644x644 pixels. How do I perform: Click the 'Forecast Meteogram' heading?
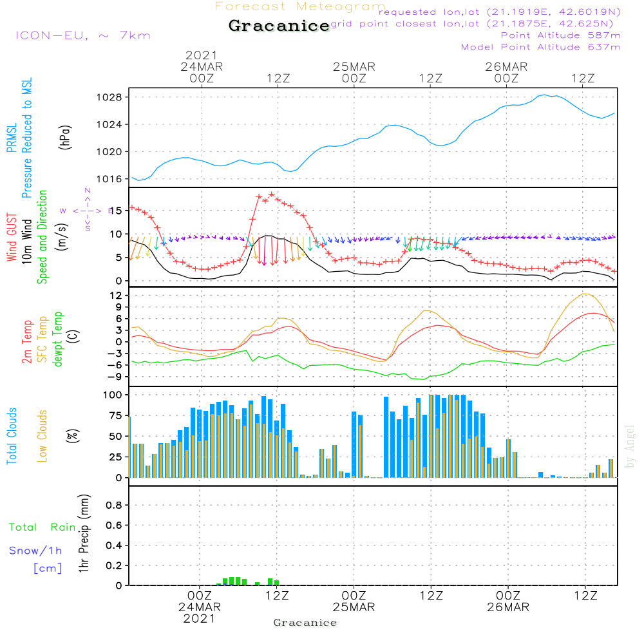tap(300, 6)
